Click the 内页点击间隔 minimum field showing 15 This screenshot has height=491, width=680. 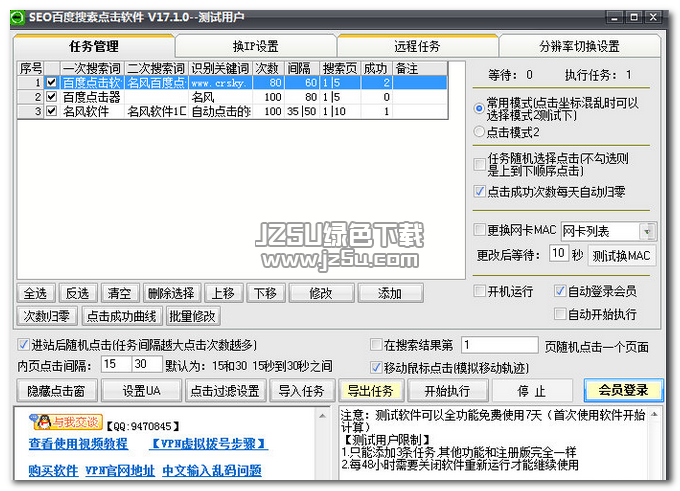[116, 364]
